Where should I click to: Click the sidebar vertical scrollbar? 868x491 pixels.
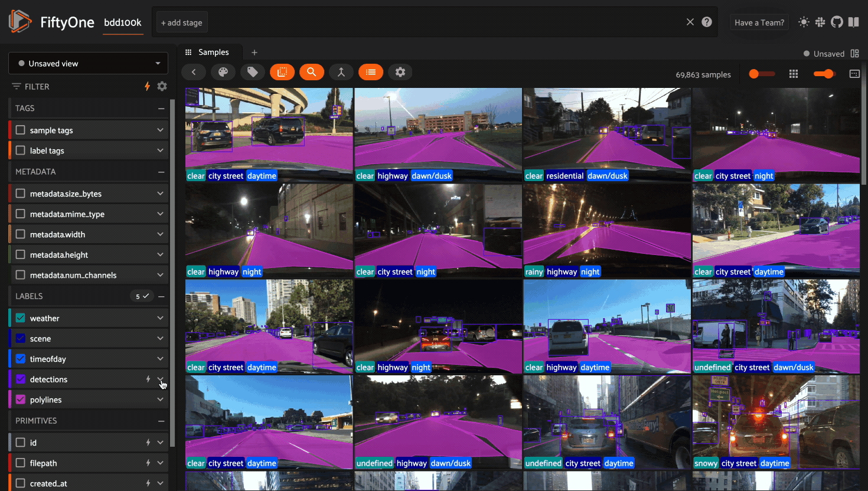(172, 271)
